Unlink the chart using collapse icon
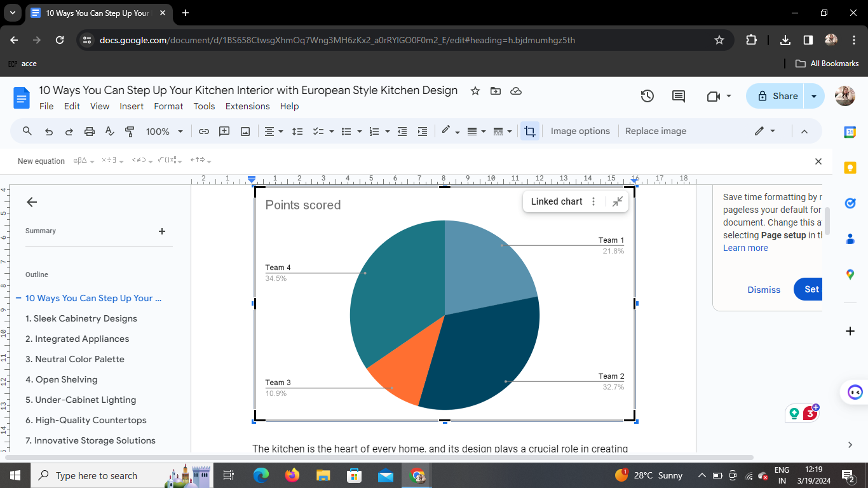Viewport: 868px width, 488px height. (x=617, y=201)
